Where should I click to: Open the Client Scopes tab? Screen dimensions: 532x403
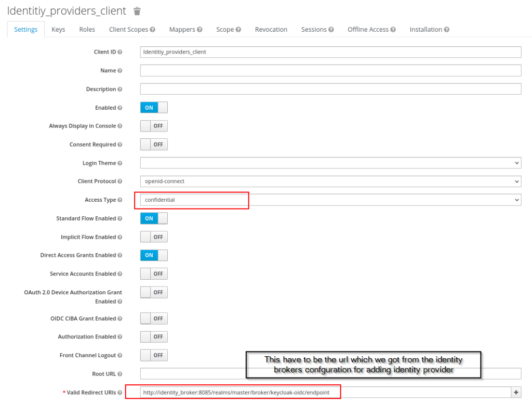[x=128, y=29]
